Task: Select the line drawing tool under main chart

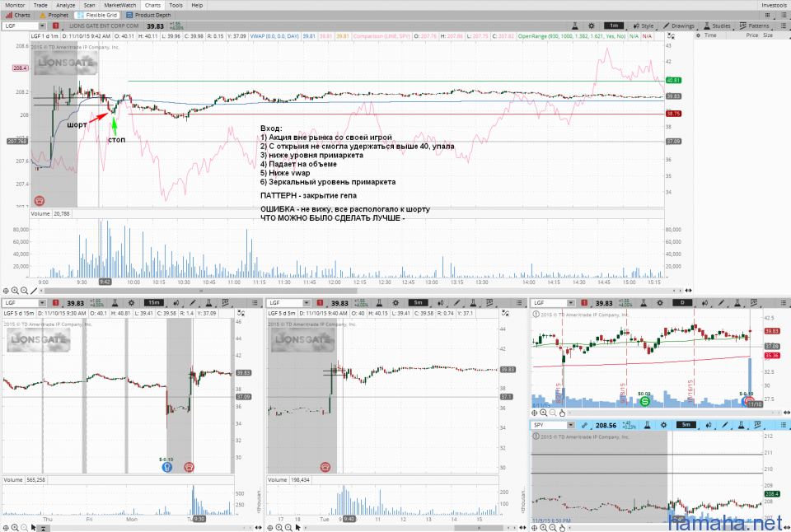Action: [34, 291]
